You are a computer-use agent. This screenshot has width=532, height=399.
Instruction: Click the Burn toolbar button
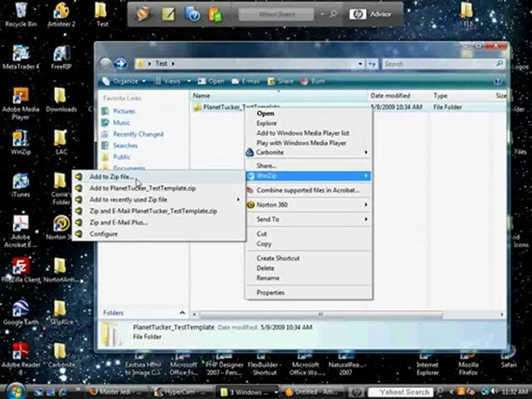coord(313,81)
